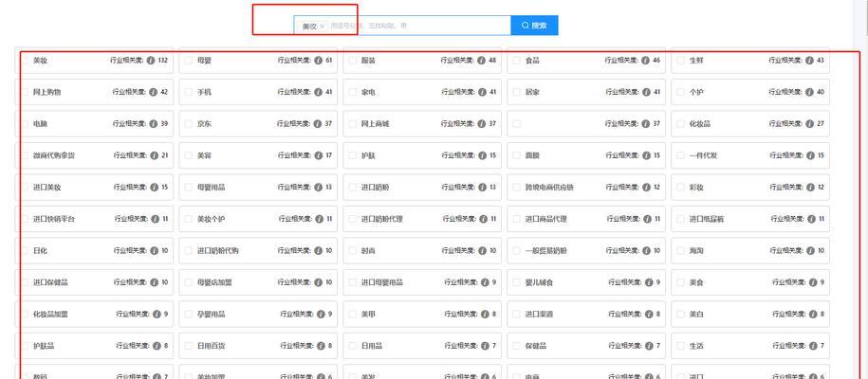Click the info icon in the 护肤 card

click(482, 155)
